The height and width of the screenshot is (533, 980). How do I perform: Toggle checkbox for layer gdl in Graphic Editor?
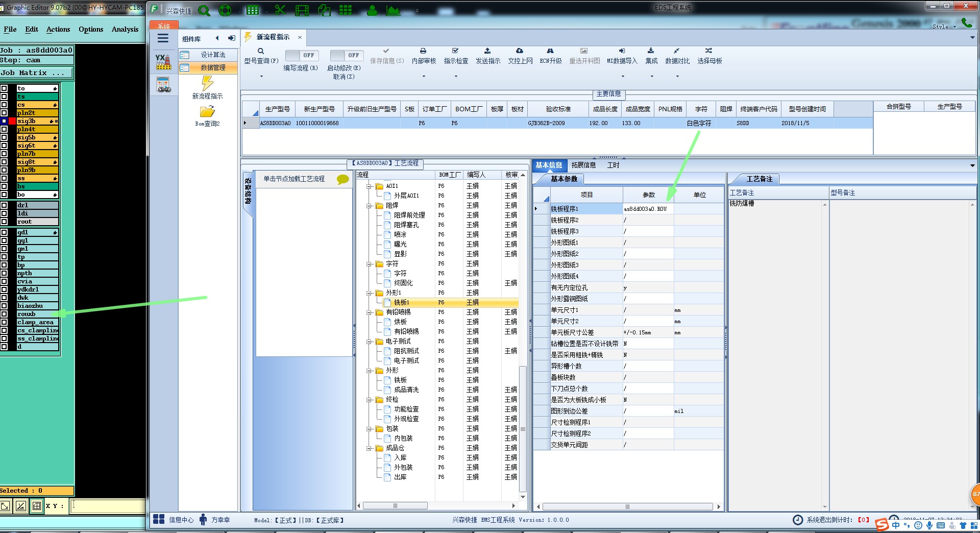pos(4,232)
